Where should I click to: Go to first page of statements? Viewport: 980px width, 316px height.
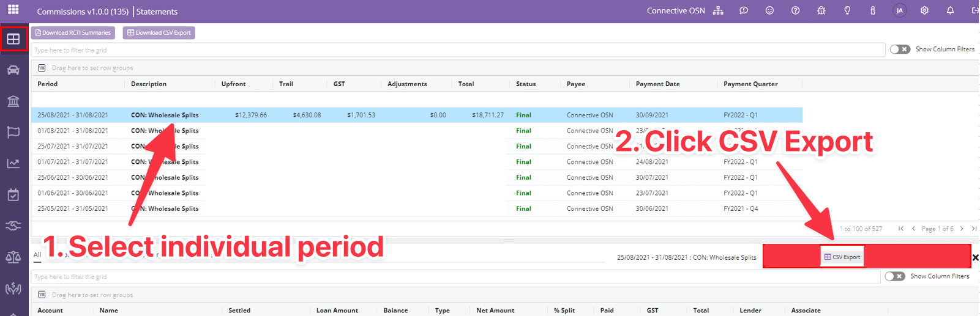901,229
